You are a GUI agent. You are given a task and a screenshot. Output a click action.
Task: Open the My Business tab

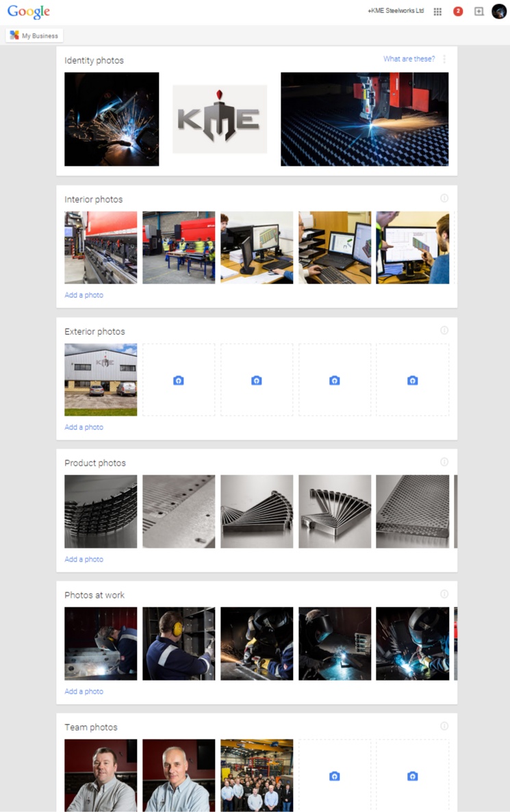(35, 36)
